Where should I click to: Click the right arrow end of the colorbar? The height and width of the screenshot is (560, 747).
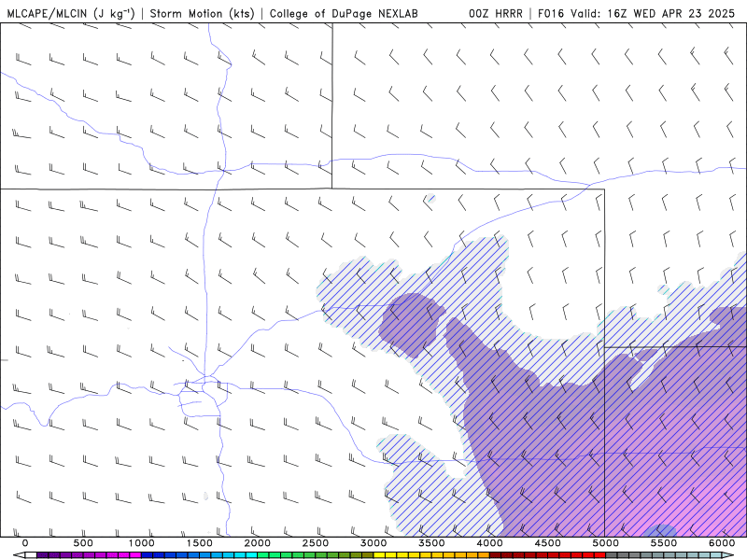[728, 555]
